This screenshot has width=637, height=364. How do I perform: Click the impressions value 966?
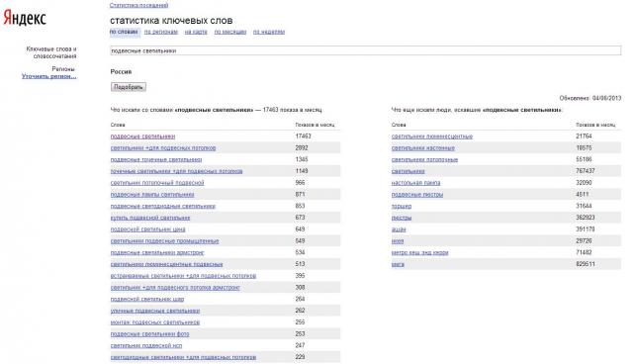click(x=301, y=183)
